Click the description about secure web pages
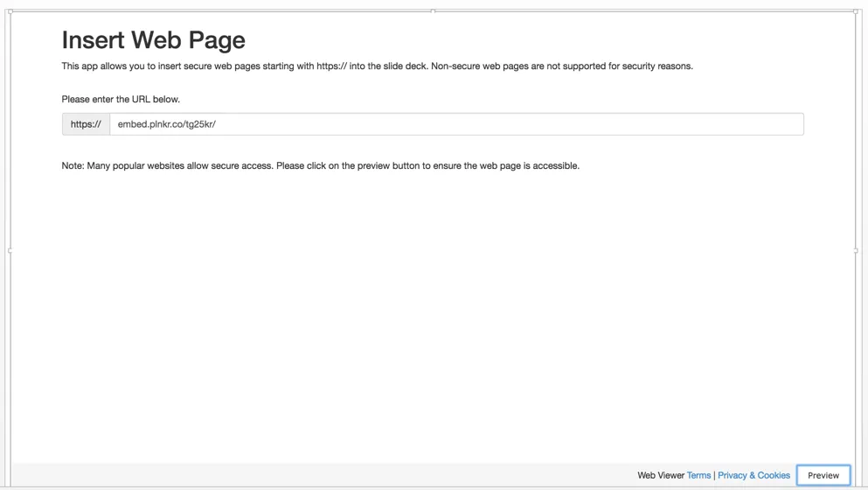The image size is (868, 490). (x=377, y=66)
